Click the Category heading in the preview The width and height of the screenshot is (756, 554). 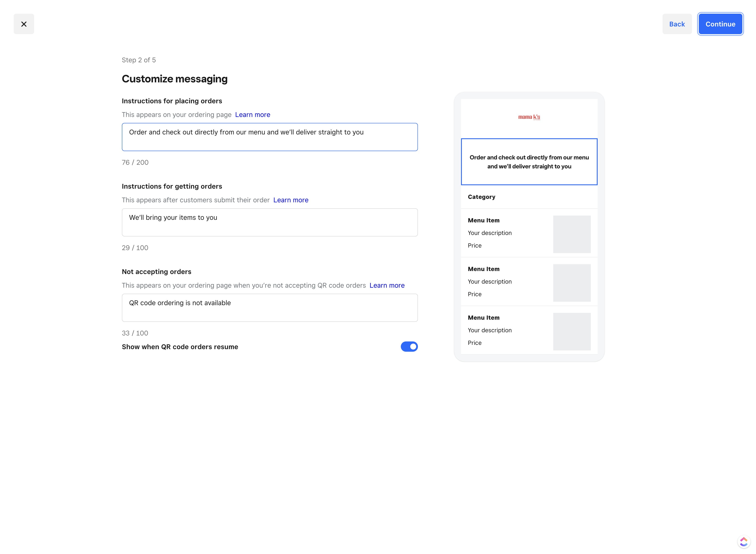click(481, 197)
